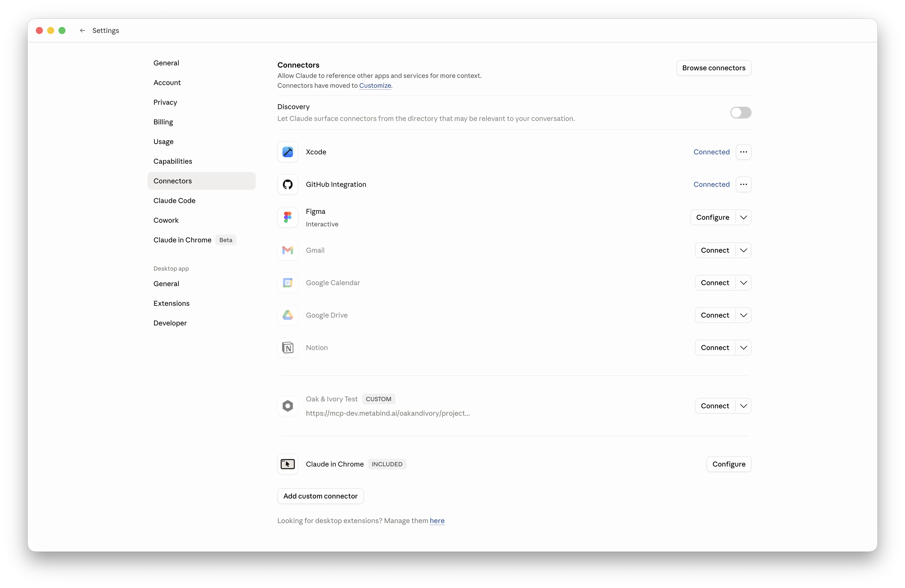905x588 pixels.
Task: Expand the Gmail Connect dropdown arrow
Action: [x=743, y=250]
